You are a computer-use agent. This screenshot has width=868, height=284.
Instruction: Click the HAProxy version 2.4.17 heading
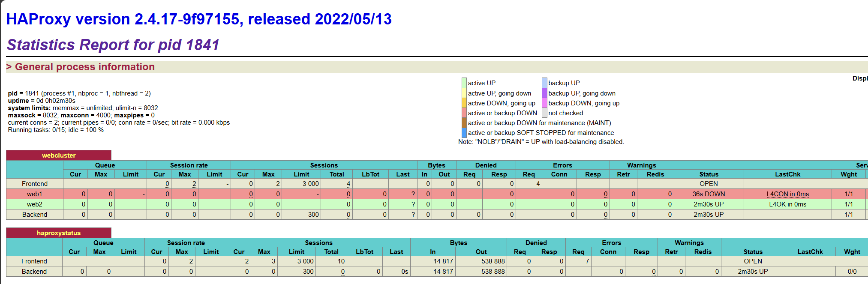[199, 19]
